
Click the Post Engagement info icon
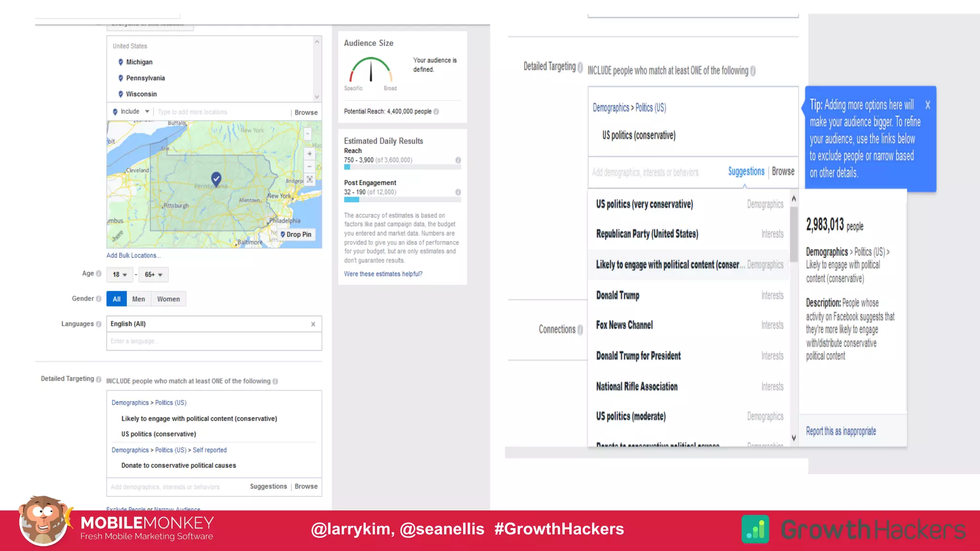tap(458, 192)
